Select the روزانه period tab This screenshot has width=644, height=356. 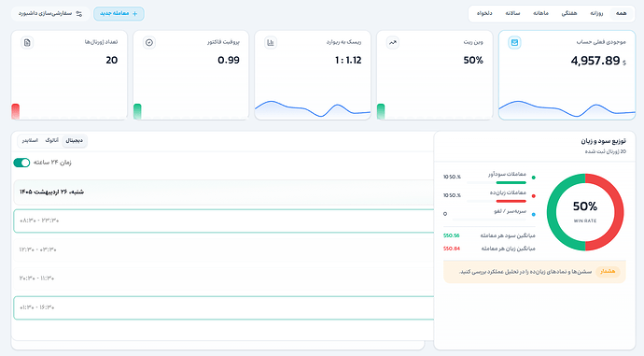click(596, 14)
